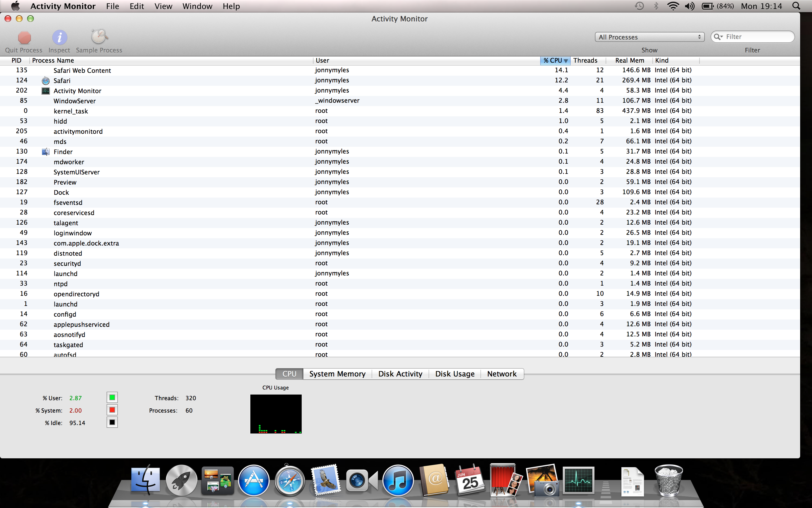Open the Window menu
This screenshot has height=508, width=812.
[197, 6]
